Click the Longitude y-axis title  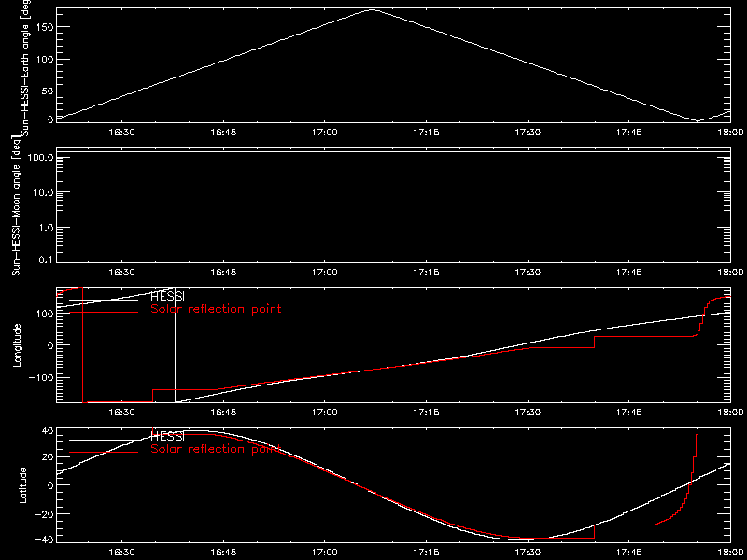pyautogui.click(x=17, y=344)
